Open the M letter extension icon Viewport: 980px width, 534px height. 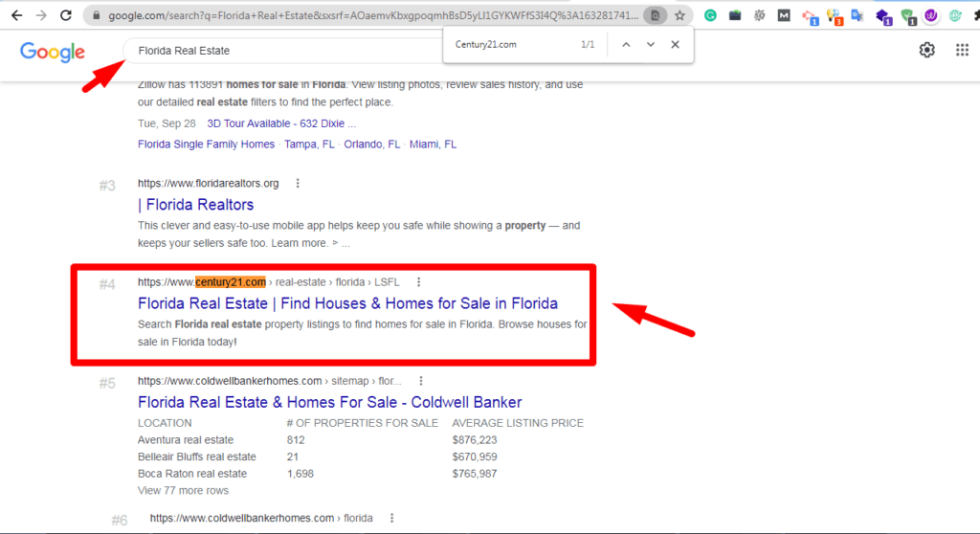pos(784,15)
